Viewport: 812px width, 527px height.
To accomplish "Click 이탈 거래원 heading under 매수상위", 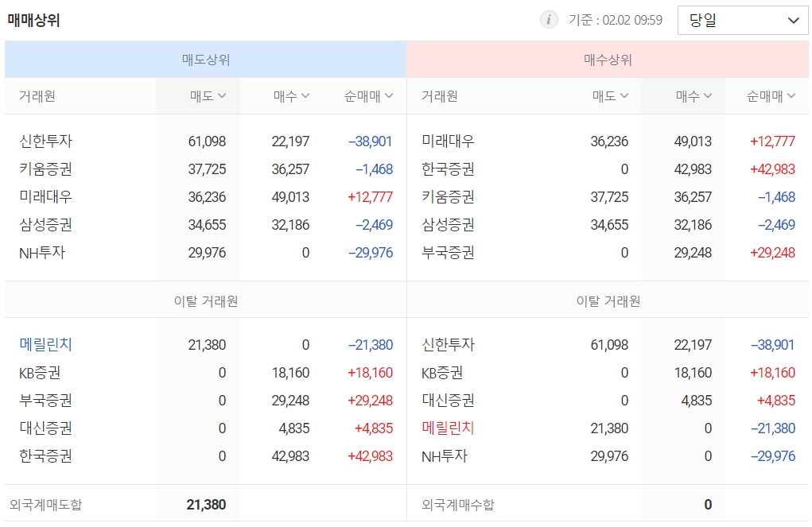I will point(608,300).
